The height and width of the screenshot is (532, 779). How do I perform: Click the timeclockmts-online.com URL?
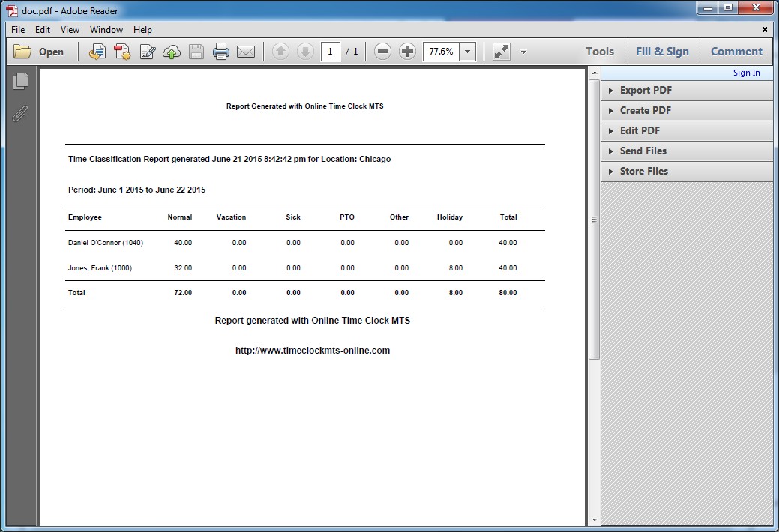click(x=313, y=350)
